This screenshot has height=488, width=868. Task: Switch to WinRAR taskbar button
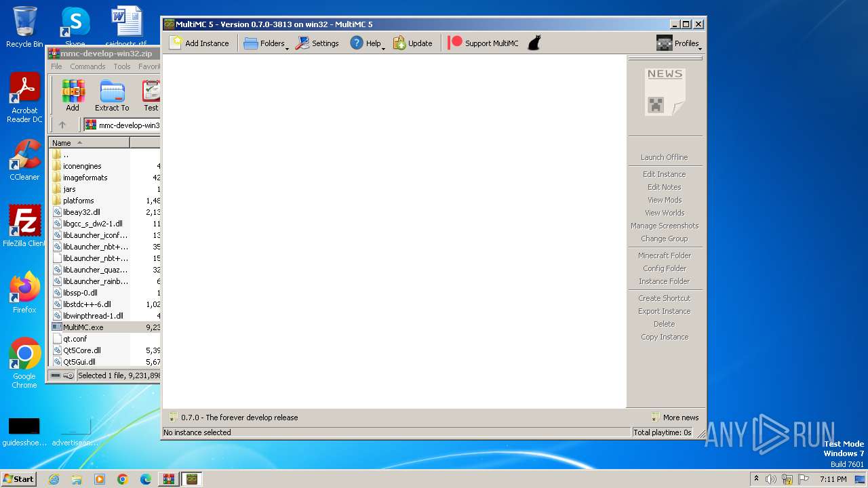click(168, 479)
